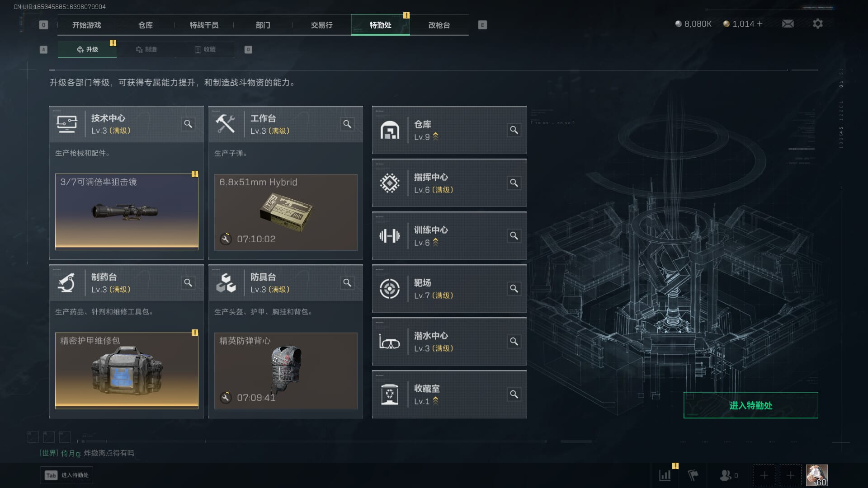Click the 进入特勤处 green button
Screen dimensions: 868x488
[x=750, y=405]
